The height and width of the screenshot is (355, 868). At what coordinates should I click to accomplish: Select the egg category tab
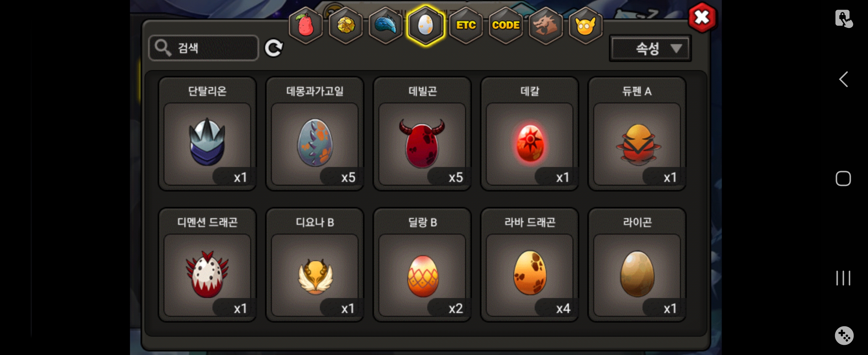tap(425, 25)
